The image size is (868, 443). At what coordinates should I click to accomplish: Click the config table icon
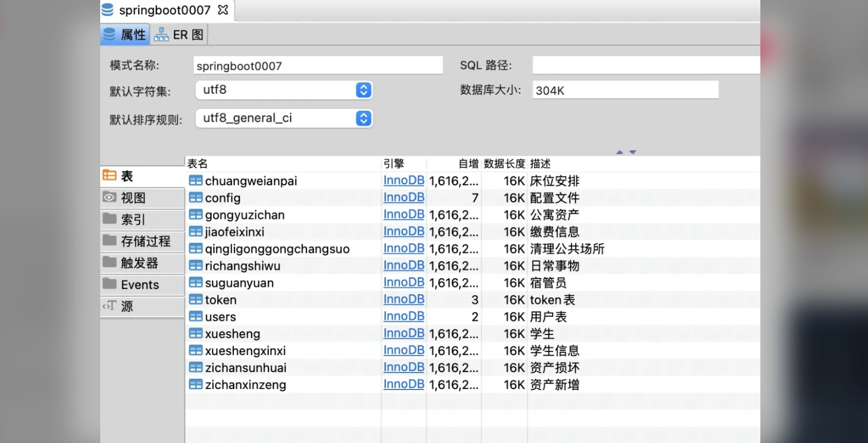196,198
